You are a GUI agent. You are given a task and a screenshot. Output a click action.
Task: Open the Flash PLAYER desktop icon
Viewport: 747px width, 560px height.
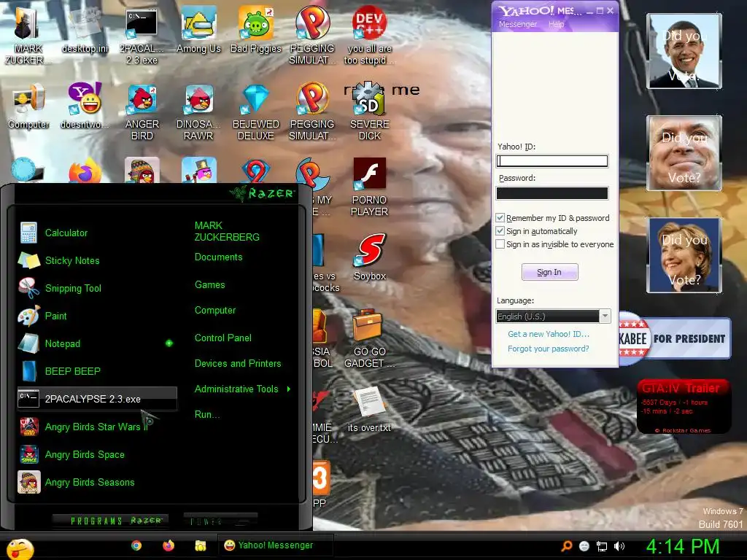(x=369, y=187)
